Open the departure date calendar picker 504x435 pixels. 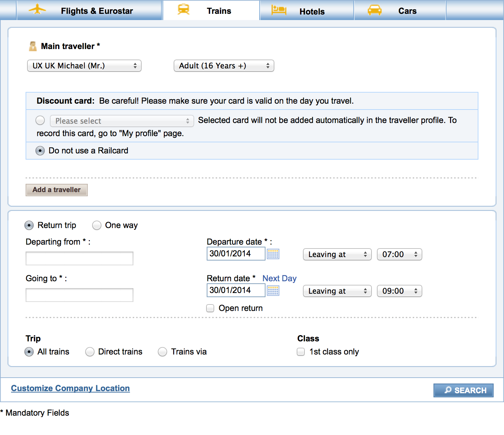(x=273, y=254)
